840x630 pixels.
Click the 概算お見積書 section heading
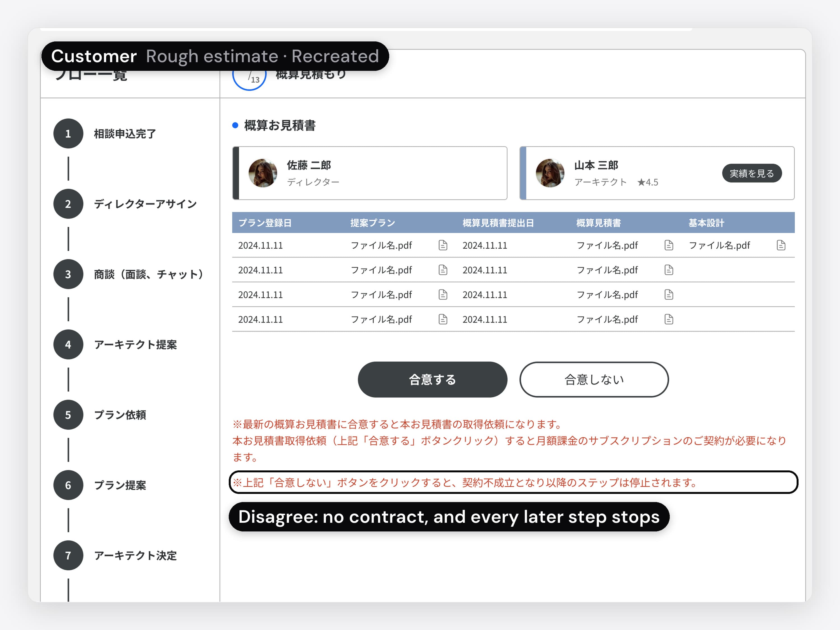(280, 125)
